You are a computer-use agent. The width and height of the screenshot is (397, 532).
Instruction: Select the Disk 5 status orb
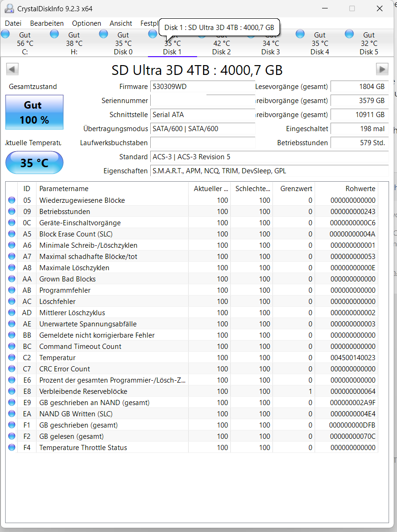pyautogui.click(x=349, y=34)
